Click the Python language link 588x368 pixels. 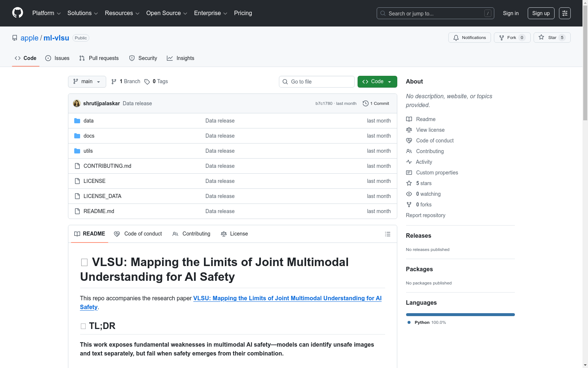[x=427, y=322]
